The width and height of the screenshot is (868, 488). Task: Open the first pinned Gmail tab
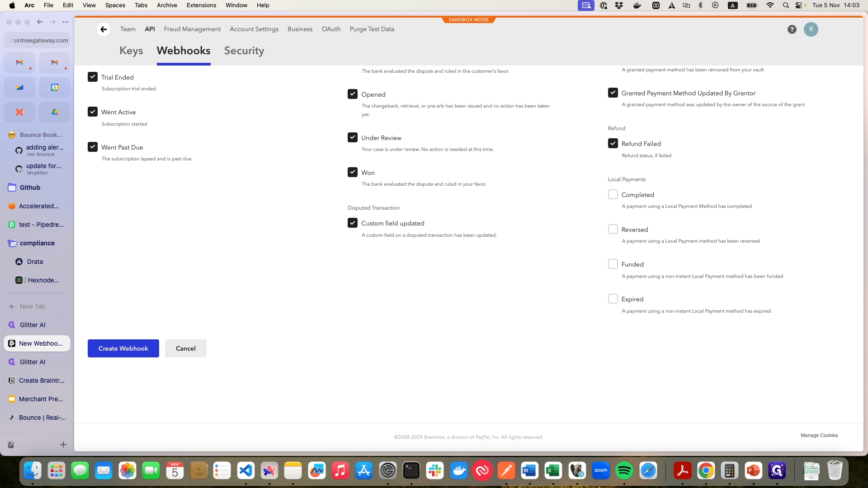click(19, 62)
